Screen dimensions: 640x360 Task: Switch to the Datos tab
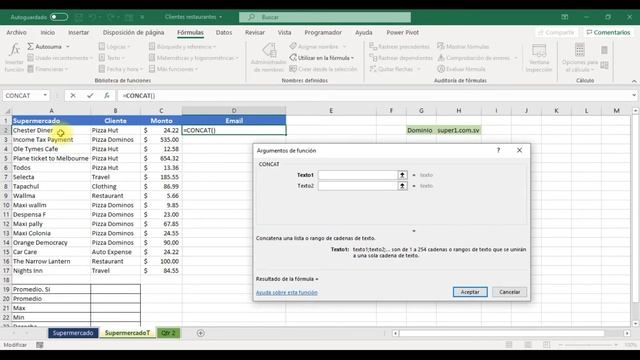pos(224,32)
